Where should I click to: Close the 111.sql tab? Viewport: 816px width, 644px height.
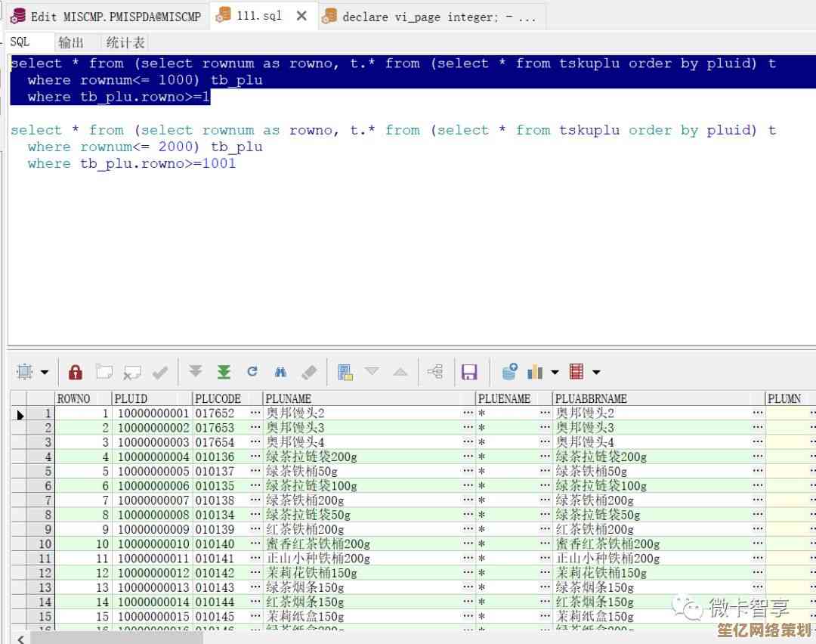coord(301,15)
